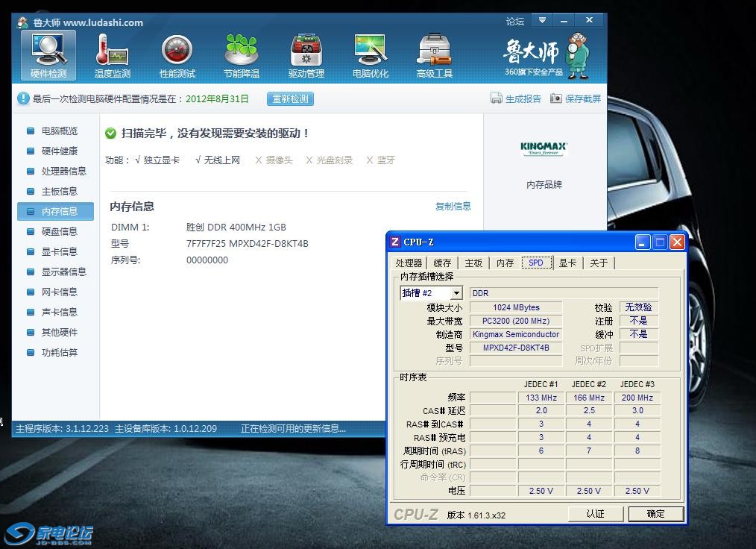Click the 主设备库版本 1.0.12.209 status text
This screenshot has height=549, width=756.
tap(166, 428)
